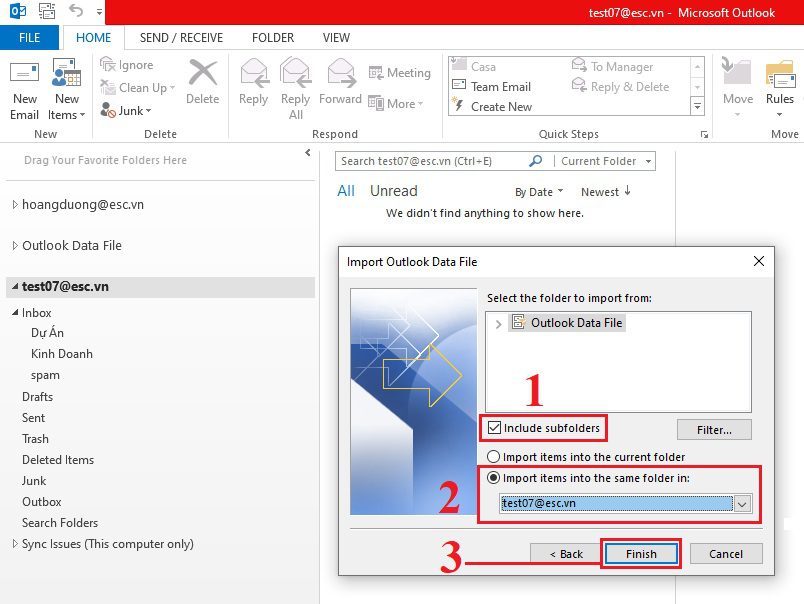Click the Ignore conversation icon

(108, 65)
